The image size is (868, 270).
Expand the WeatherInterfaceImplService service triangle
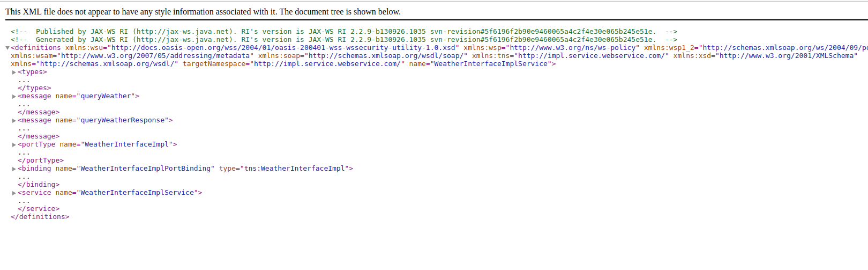(14, 193)
